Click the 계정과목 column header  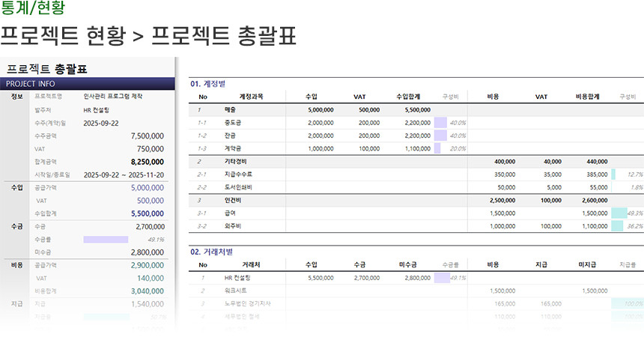click(x=251, y=97)
